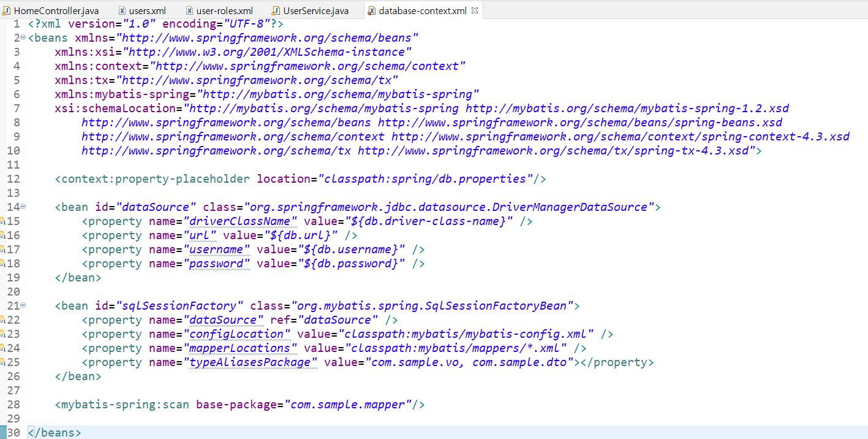
Task: Close the database-context.xml tab
Action: click(x=475, y=10)
